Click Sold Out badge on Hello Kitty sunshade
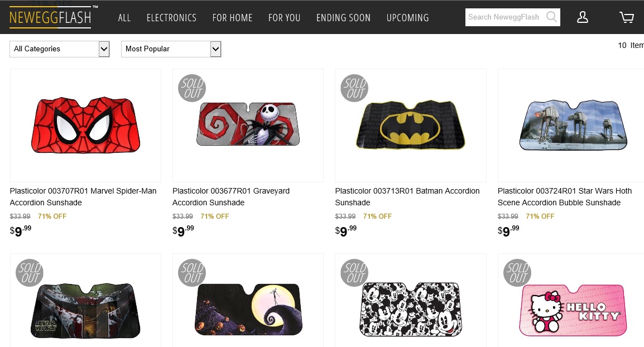 pos(517,273)
